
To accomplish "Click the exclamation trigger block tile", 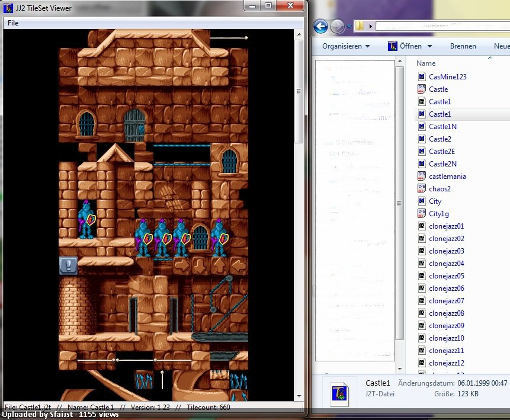I will [68, 266].
